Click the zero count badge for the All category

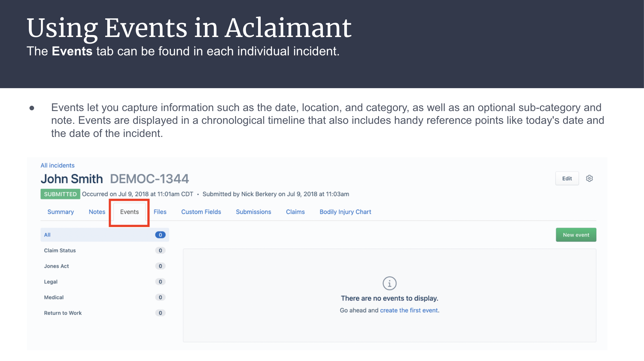click(x=160, y=235)
